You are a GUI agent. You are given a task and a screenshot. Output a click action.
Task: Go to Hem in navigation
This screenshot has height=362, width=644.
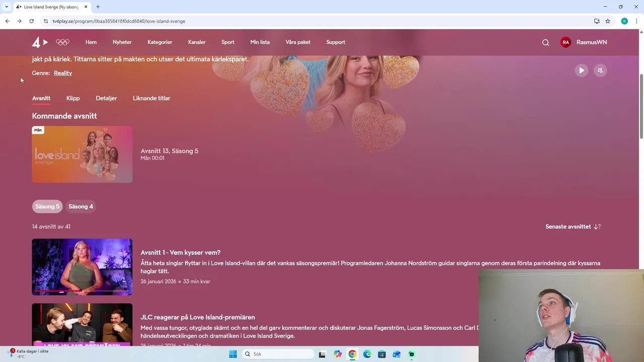click(x=91, y=42)
